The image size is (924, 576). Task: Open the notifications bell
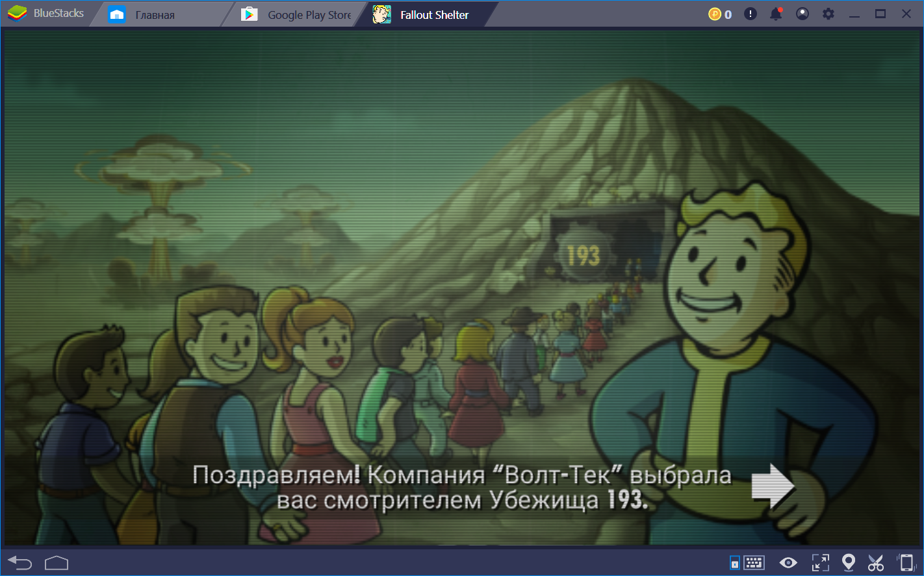pos(776,14)
